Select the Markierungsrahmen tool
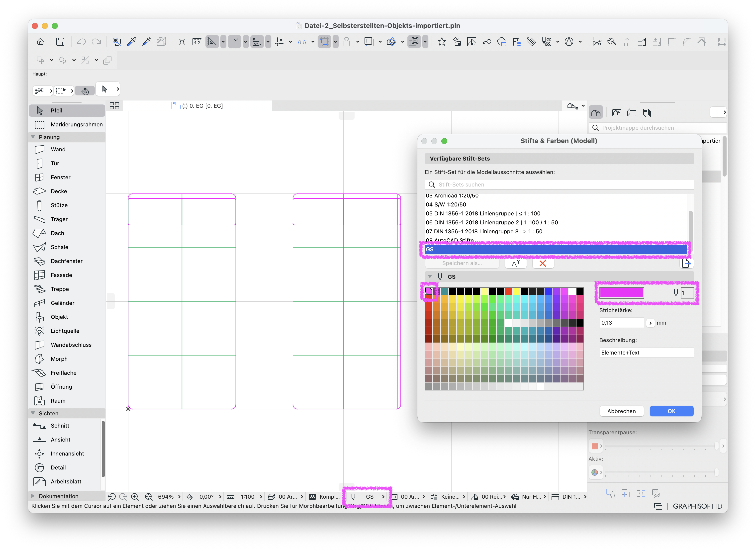This screenshot has height=550, width=756. pyautogui.click(x=67, y=125)
